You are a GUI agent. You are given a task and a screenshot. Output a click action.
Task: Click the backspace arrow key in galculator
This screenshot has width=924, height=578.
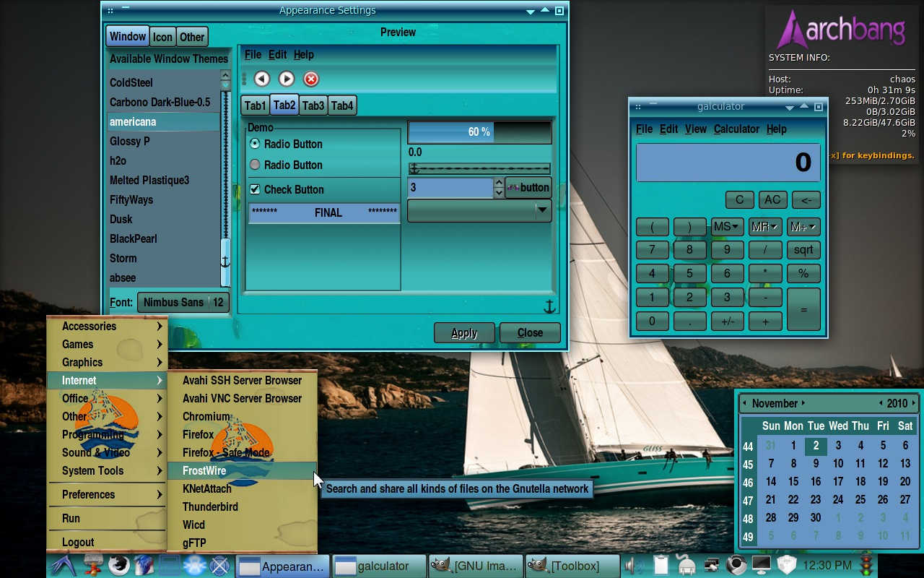coord(806,199)
